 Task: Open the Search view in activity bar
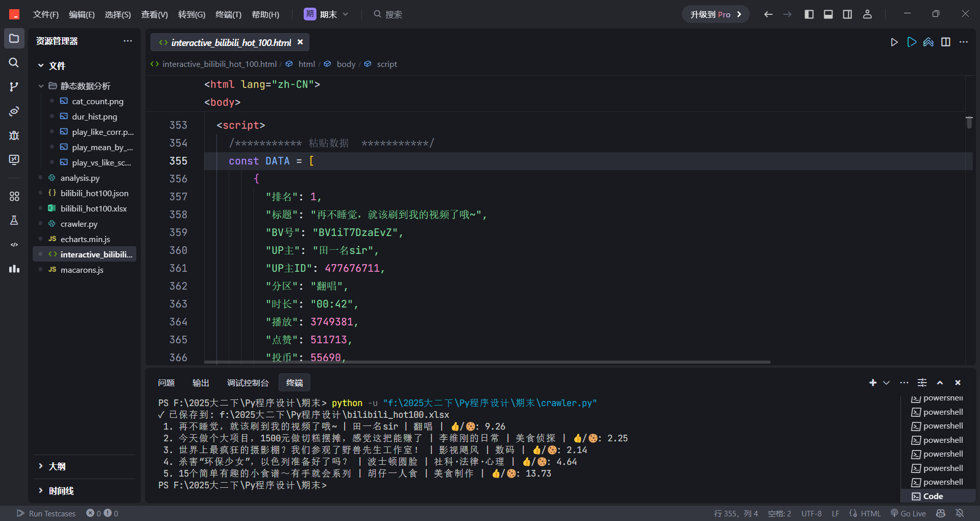14,62
